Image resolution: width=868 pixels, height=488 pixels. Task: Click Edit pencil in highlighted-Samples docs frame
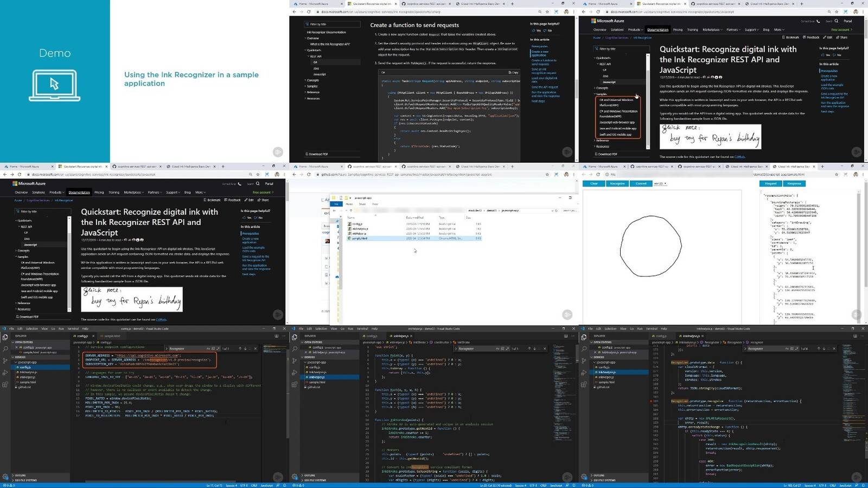[828, 37]
